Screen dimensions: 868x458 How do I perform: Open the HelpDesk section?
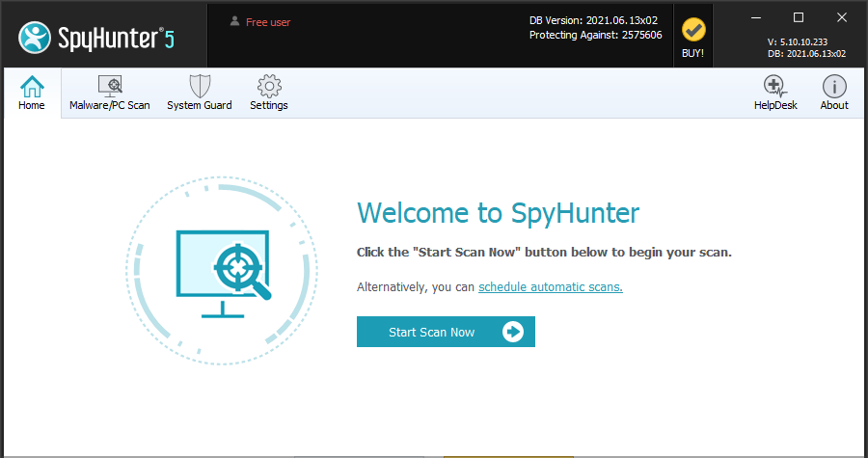[x=775, y=93]
